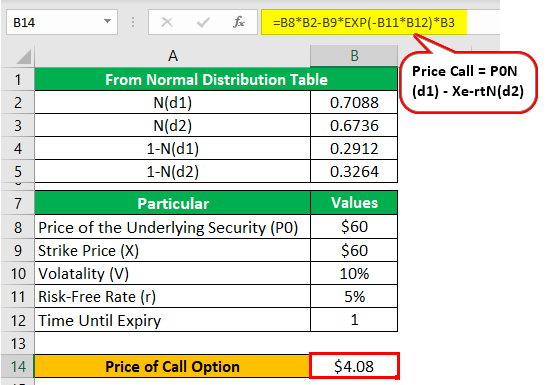Select row header 8
Screen dimensions: 549x385
[18, 227]
